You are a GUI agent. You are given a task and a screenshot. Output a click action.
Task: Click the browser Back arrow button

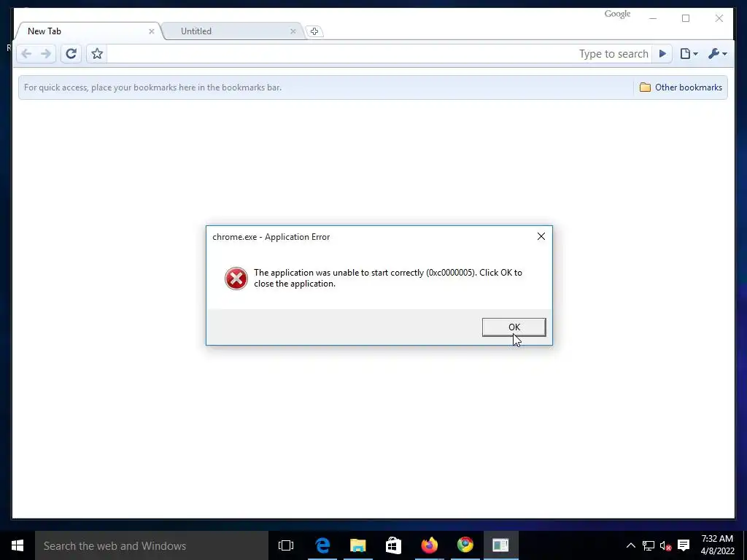click(27, 54)
